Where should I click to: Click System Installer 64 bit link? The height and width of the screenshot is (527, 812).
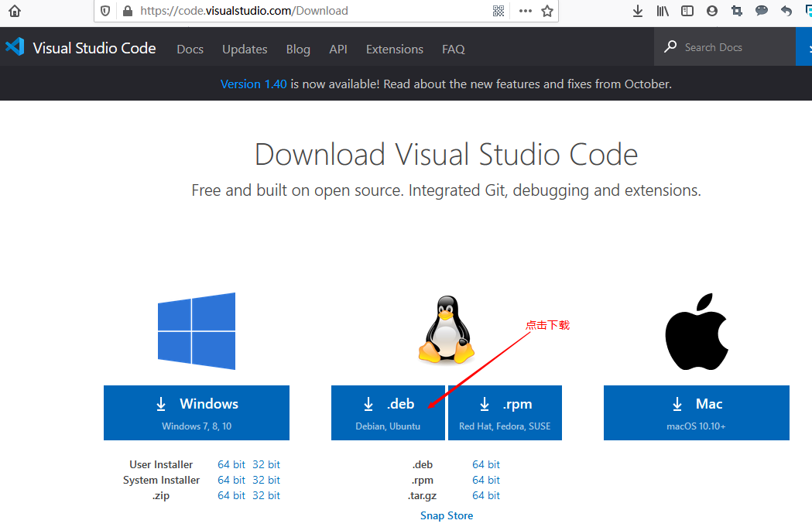(x=231, y=480)
